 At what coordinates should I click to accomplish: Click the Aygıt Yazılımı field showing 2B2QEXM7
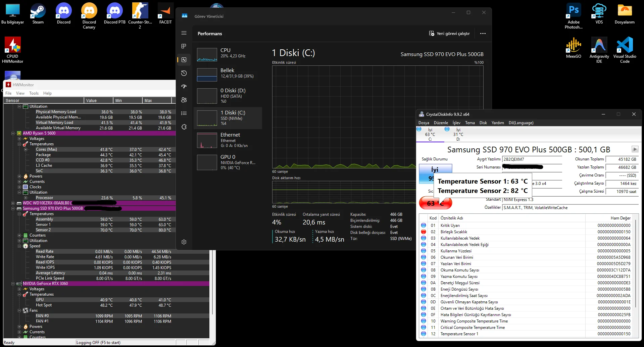[532, 159]
